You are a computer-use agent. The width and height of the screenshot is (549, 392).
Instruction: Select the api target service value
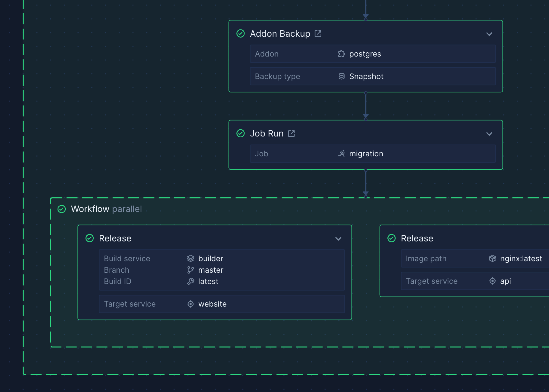point(505,281)
